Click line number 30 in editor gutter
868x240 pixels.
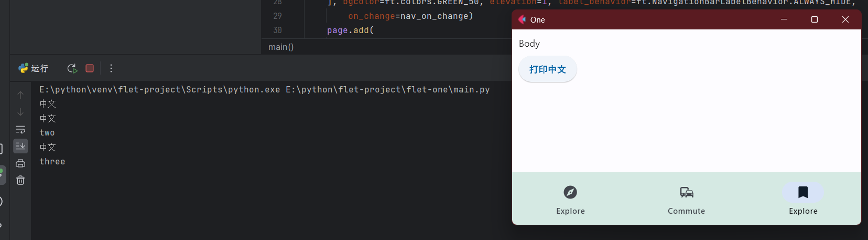(x=277, y=30)
